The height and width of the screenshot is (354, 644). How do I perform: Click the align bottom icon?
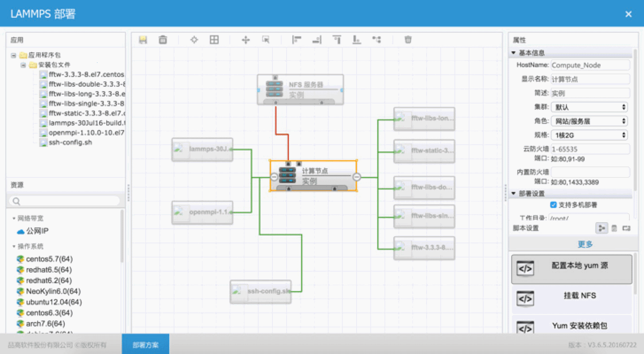(x=357, y=40)
